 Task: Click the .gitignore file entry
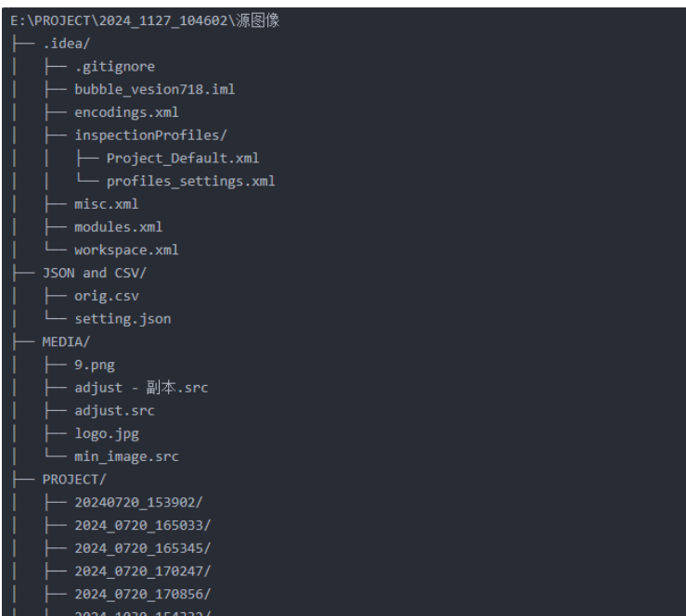[x=114, y=67]
